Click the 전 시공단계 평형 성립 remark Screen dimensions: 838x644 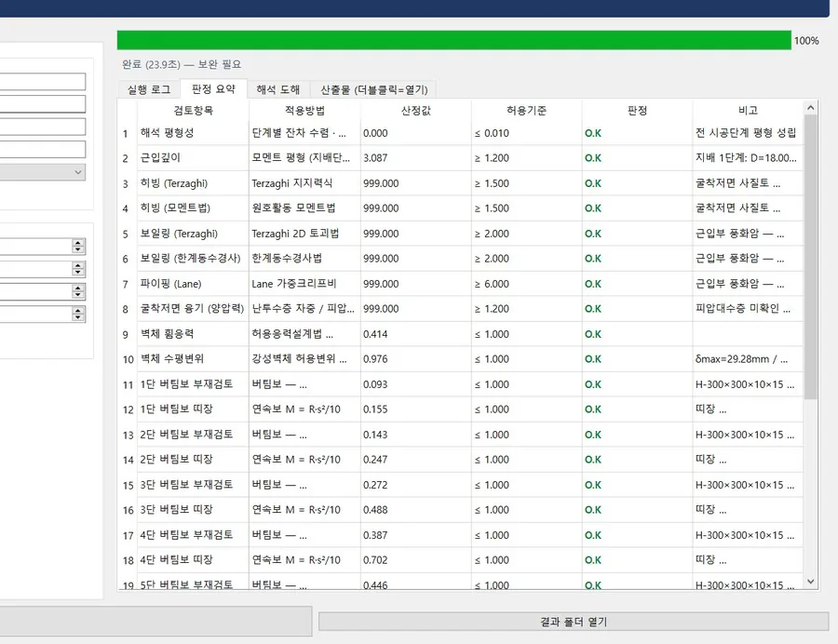pyautogui.click(x=748, y=133)
